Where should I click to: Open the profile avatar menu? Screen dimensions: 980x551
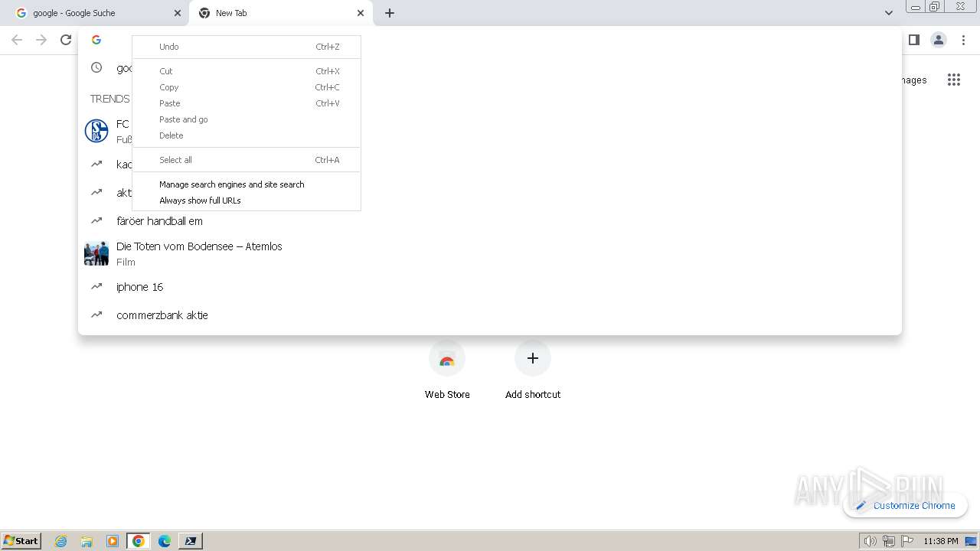click(939, 40)
